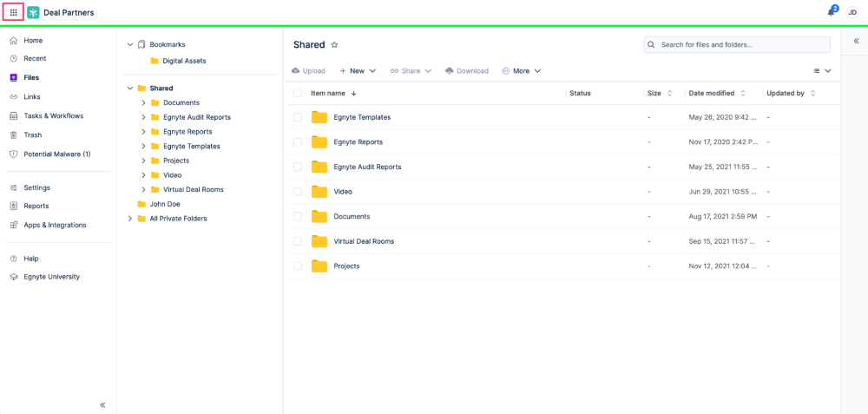Expand the right panel with double-chevron
This screenshot has width=868, height=414.
click(x=855, y=41)
